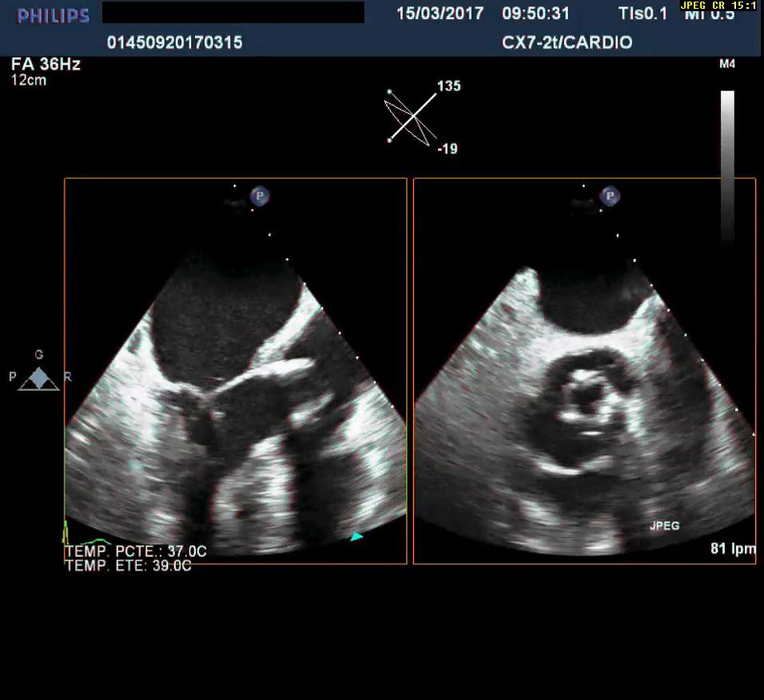Click the Philips logo
The width and height of the screenshot is (764, 700).
(53, 15)
